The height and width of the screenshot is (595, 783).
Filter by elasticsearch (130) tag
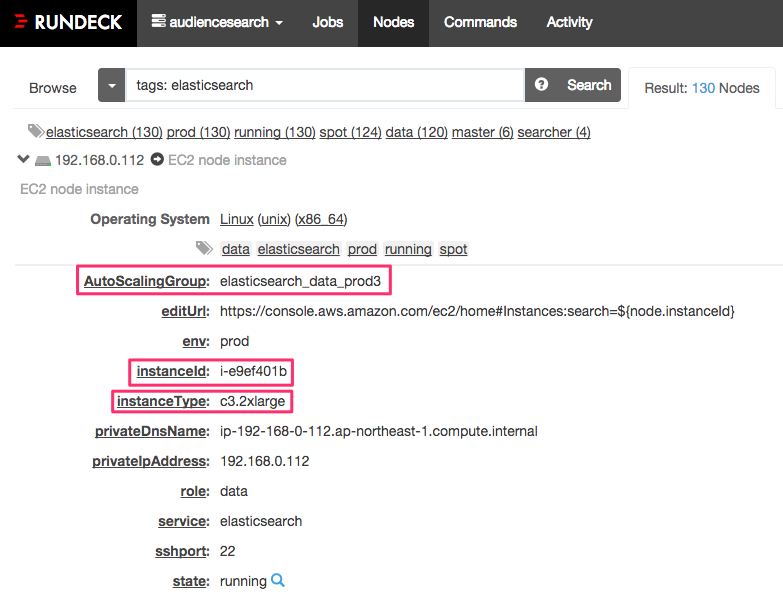[x=104, y=132]
